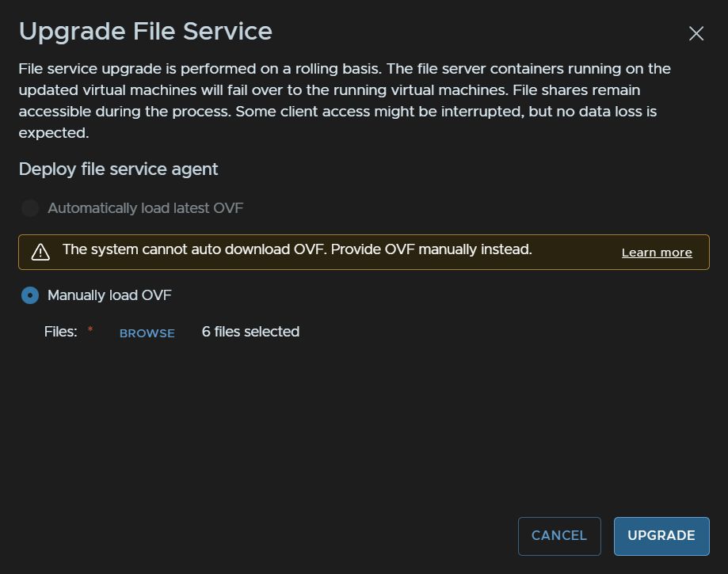Screen dimensions: 728x574
Task: Open the file browser with BROWSE
Action: tap(147, 333)
